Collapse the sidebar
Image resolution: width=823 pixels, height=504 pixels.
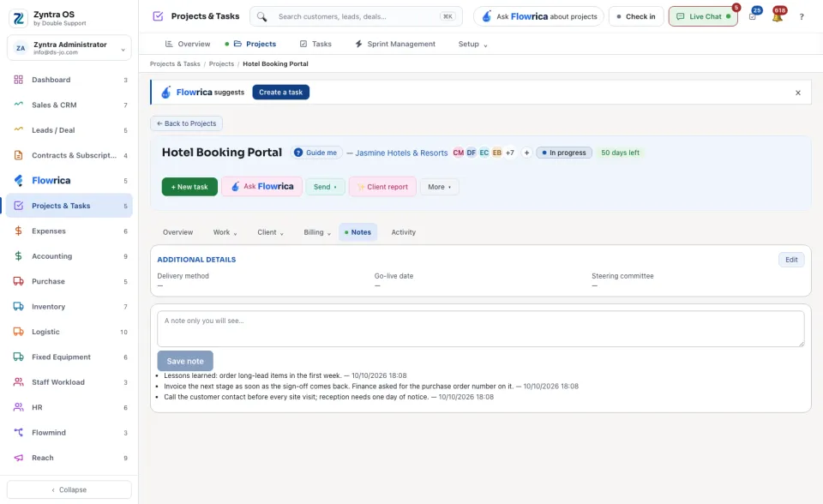69,489
